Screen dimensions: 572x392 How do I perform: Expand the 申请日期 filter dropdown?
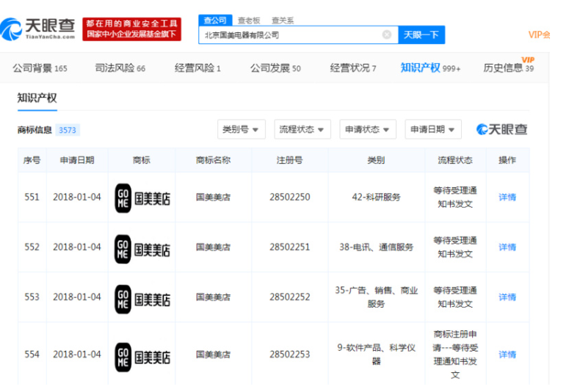(433, 129)
